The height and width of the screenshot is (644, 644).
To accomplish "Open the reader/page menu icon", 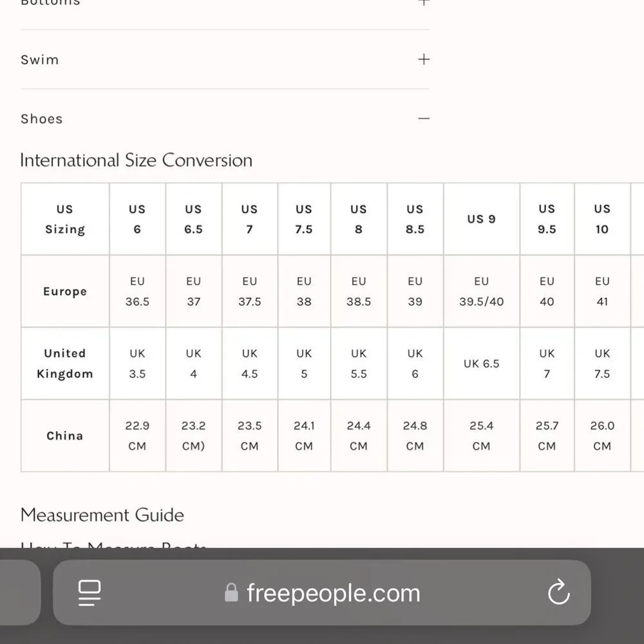I will (x=89, y=592).
